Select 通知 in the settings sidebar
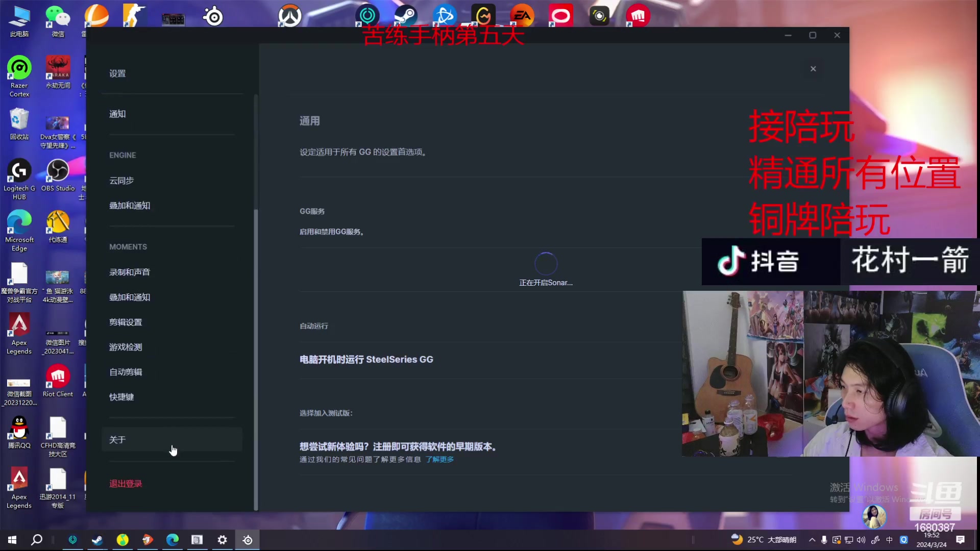The width and height of the screenshot is (980, 551). pyautogui.click(x=117, y=114)
